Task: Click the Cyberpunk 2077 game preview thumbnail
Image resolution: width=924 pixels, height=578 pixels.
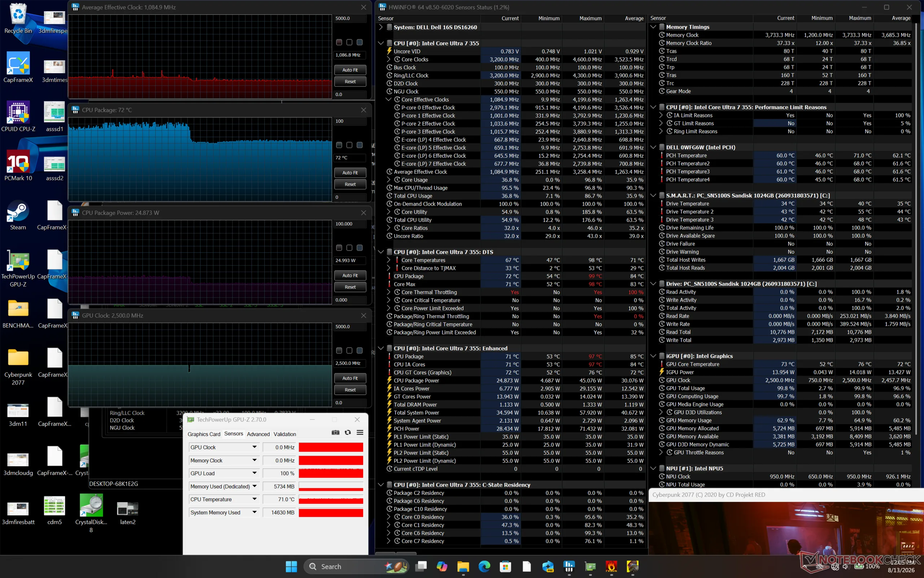Action: pos(786,528)
